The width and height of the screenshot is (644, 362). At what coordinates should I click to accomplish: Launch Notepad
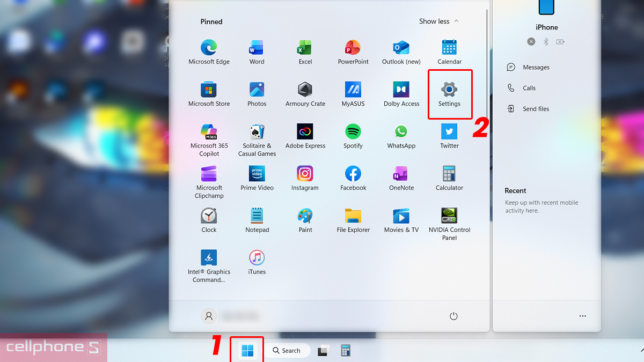257,220
